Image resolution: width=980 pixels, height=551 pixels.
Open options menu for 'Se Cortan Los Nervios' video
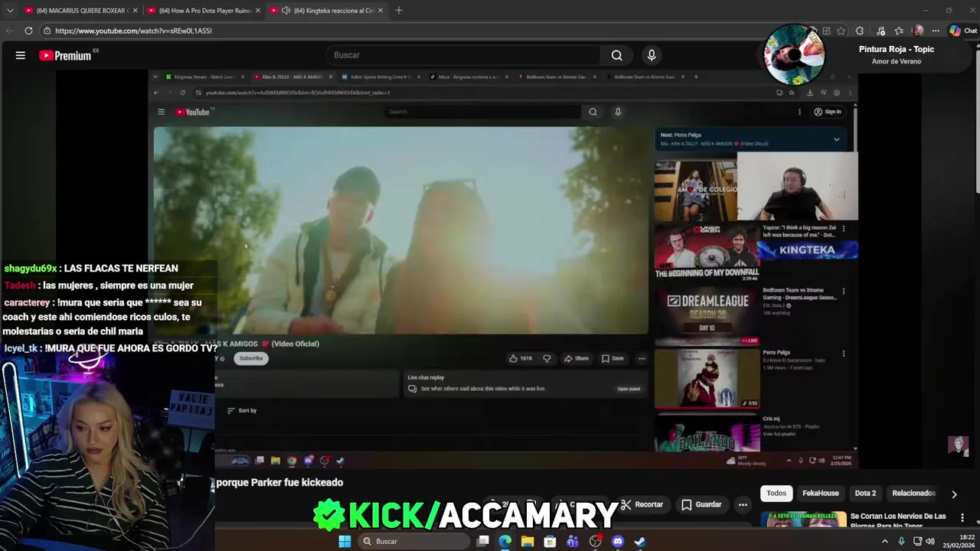point(962,518)
